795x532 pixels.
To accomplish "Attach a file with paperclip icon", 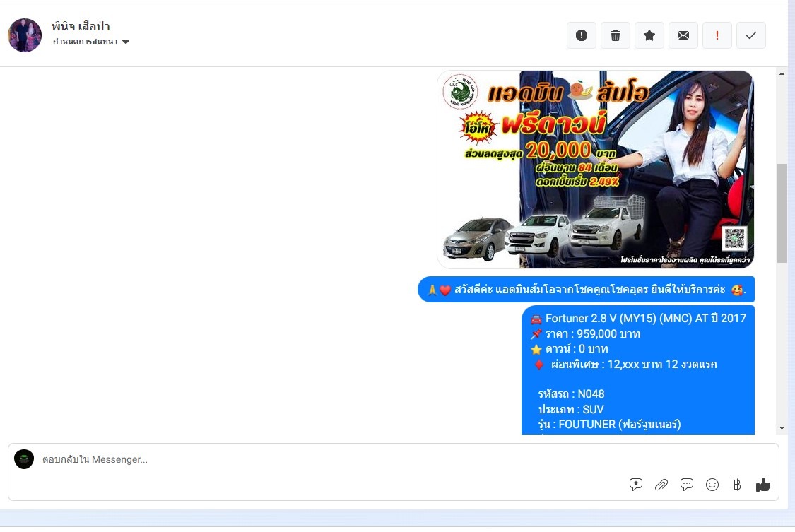I will 661,485.
